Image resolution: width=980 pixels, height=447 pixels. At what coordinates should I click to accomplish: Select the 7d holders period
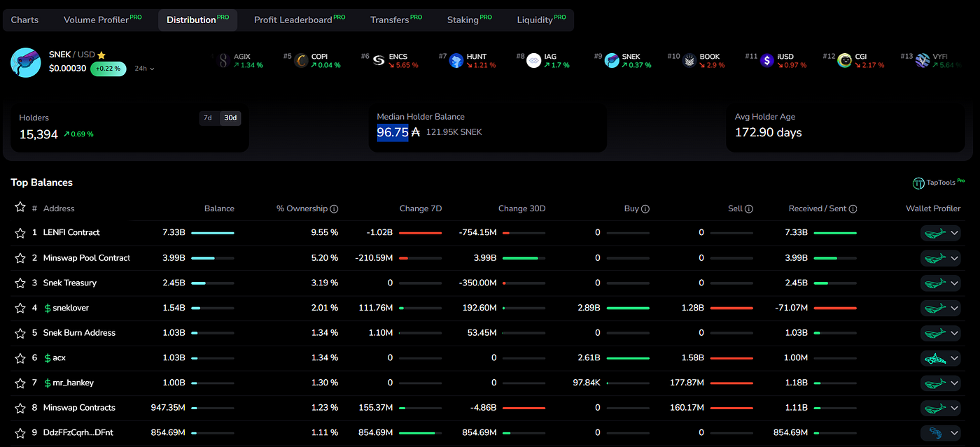tap(208, 118)
